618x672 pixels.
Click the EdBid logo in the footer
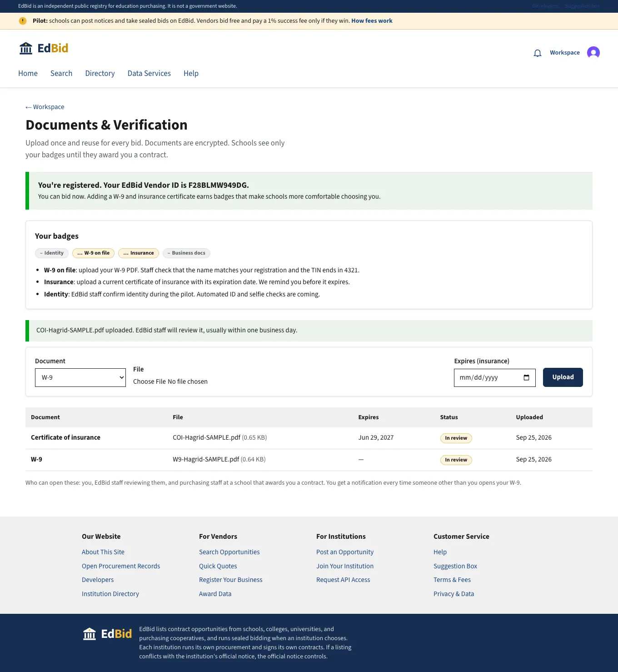coord(107,634)
